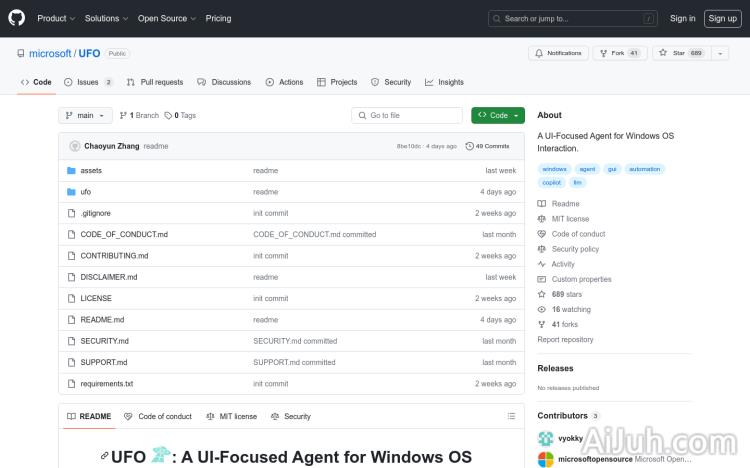Toggle Notifications for this repository

558,53
